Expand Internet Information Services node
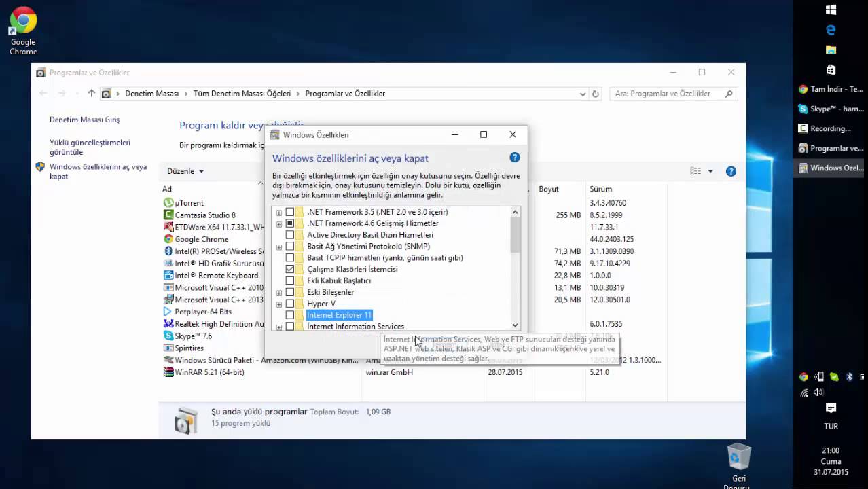868x489 pixels. [x=278, y=327]
